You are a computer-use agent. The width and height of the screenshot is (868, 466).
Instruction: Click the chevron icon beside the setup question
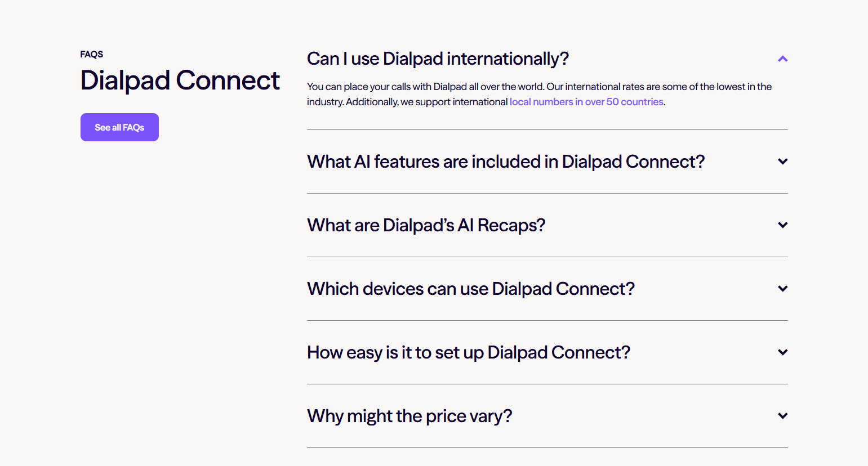[782, 352]
